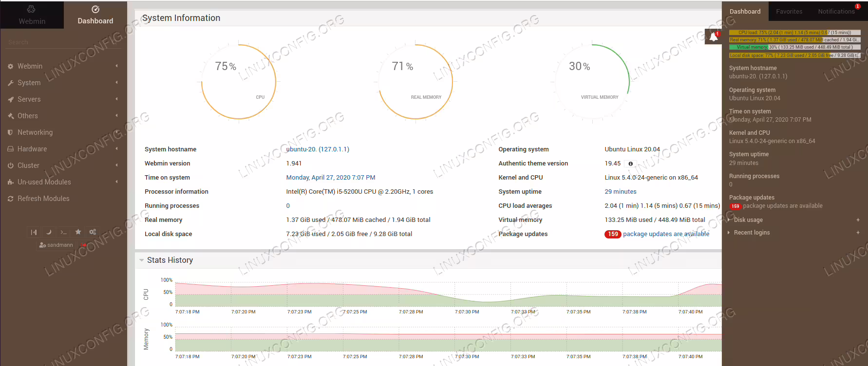This screenshot has height=366, width=868.
Task: Toggle night mode with the moon icon
Action: [49, 232]
